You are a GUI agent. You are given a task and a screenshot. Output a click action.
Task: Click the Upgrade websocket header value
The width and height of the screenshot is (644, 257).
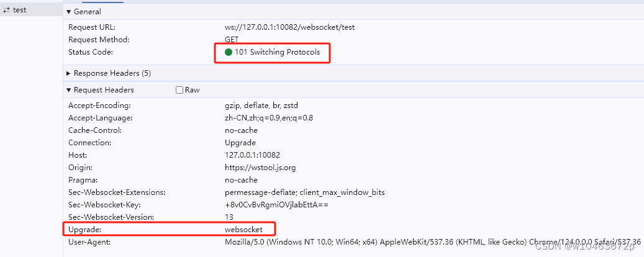243,229
